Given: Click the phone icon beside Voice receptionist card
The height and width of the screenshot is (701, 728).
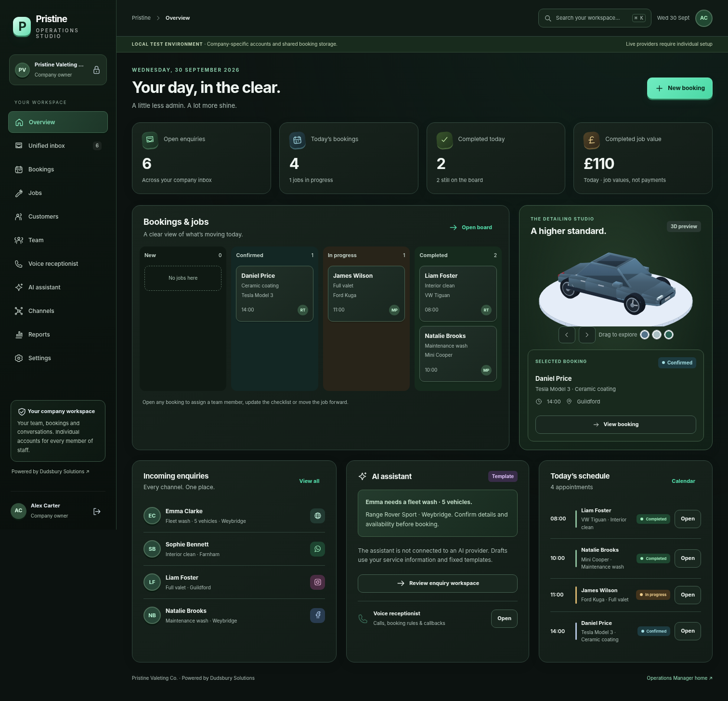Looking at the screenshot, I should (x=363, y=619).
